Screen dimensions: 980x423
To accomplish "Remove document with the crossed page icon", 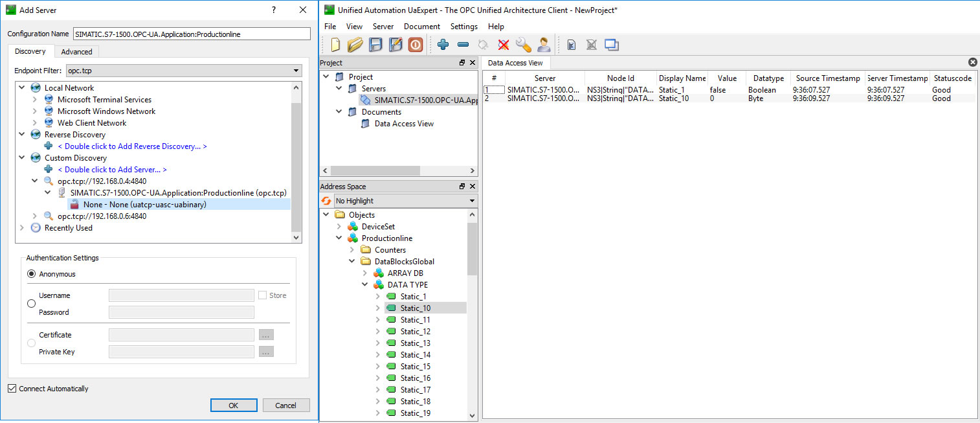I will (591, 45).
